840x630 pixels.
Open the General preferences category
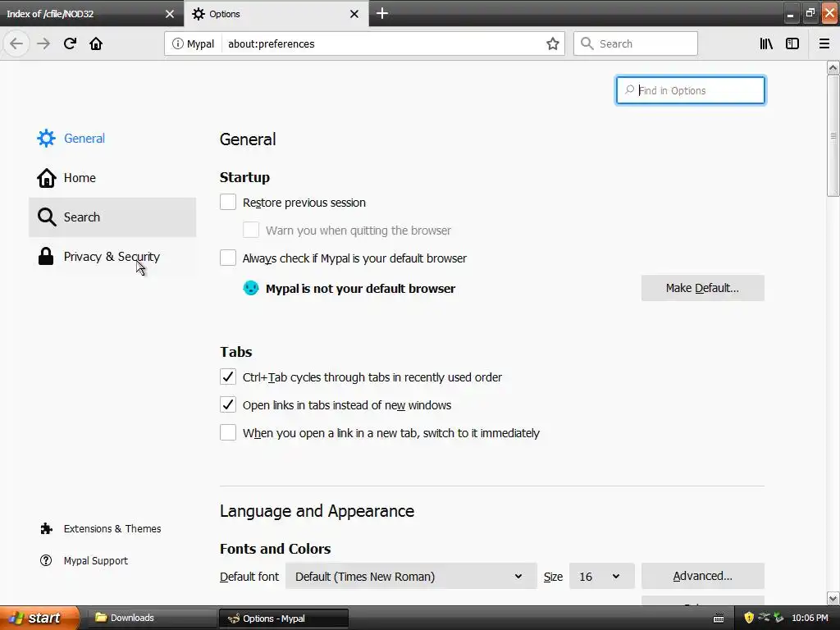(112, 138)
